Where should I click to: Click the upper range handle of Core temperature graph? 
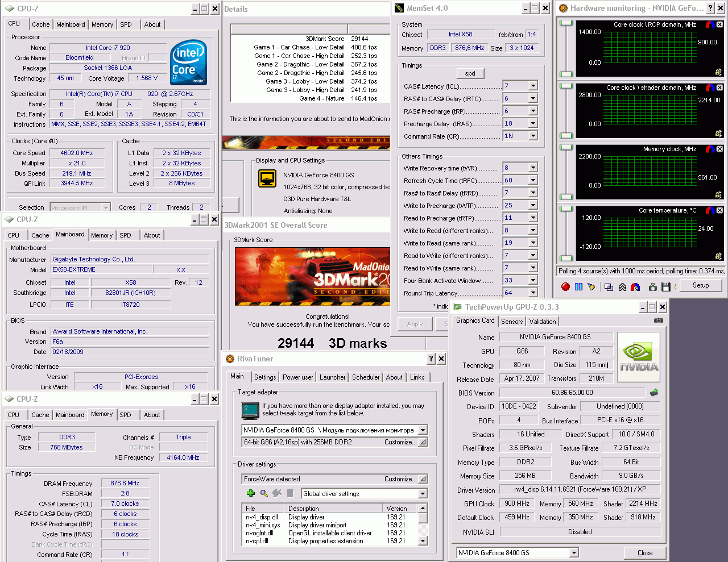[x=566, y=209]
